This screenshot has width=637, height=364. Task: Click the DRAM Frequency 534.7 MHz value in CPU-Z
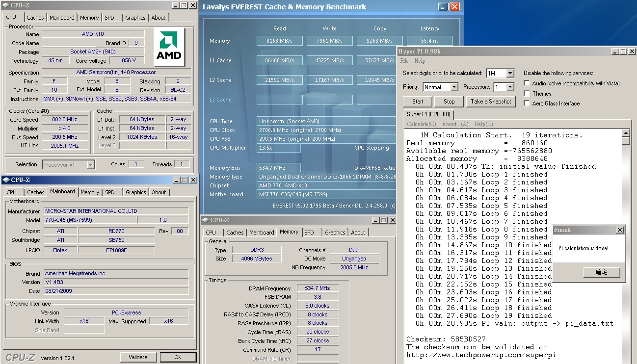[x=318, y=288]
